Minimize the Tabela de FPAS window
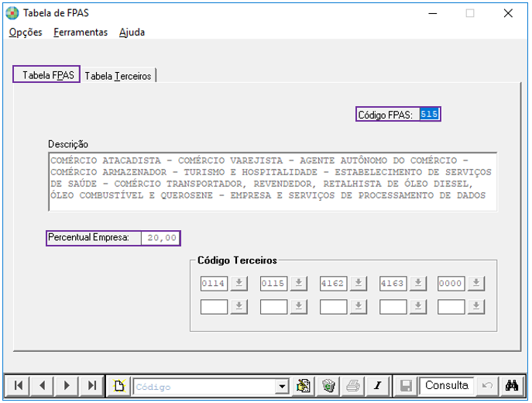532x403 pixels. pyautogui.click(x=433, y=13)
